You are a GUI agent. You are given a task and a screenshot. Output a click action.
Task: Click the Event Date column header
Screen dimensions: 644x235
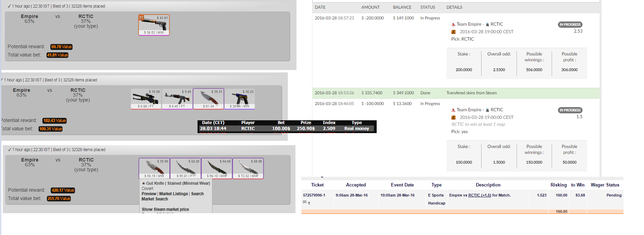[402, 185]
